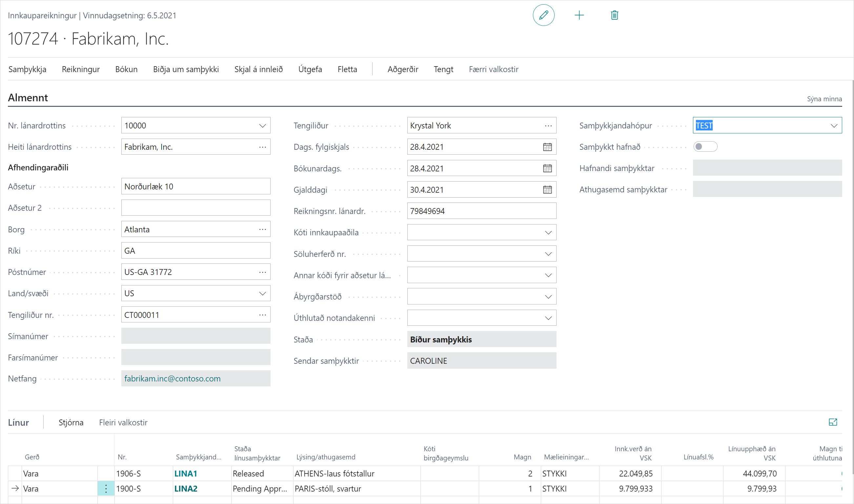Click the Sýna minna link
Viewport: 854px width, 504px height.
click(x=824, y=99)
